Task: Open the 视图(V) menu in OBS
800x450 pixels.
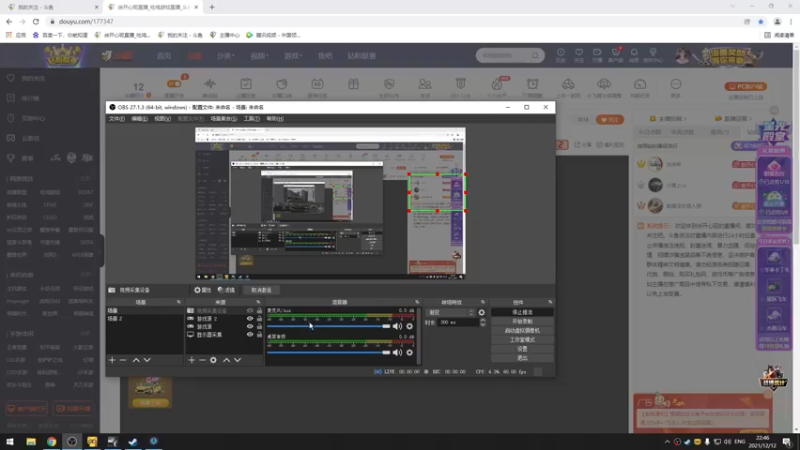Action: pos(162,119)
